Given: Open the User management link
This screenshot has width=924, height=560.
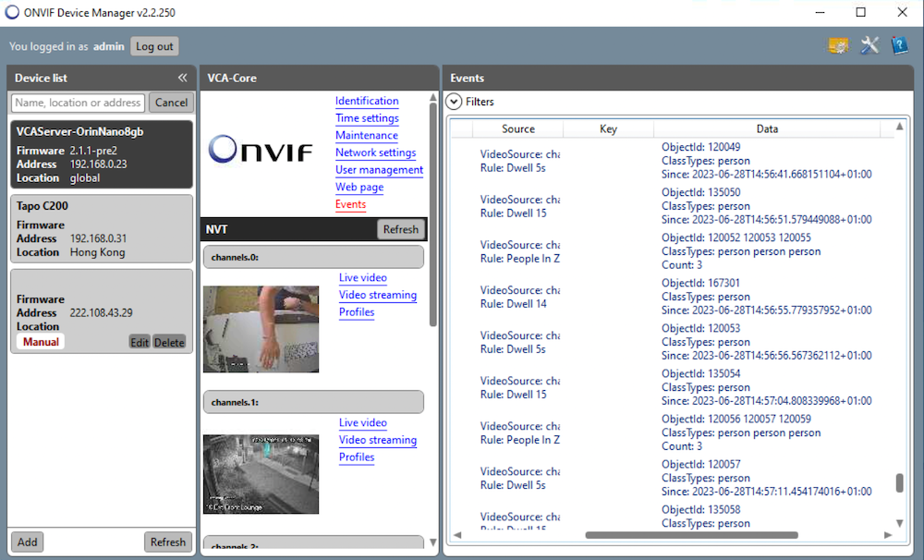Looking at the screenshot, I should tap(379, 170).
